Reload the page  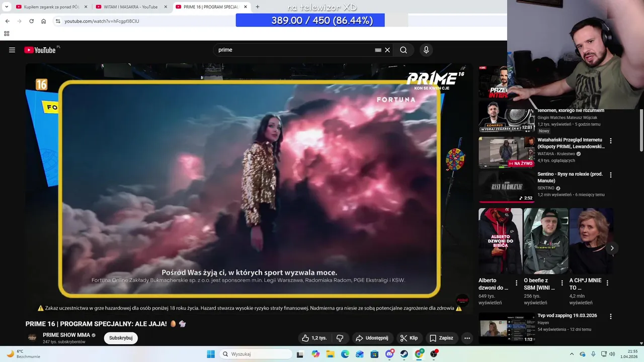point(31,21)
